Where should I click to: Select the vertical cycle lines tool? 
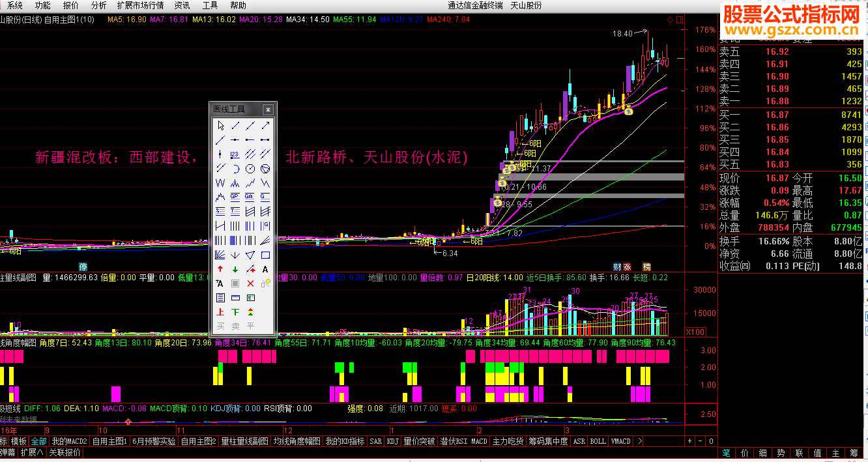(235, 225)
